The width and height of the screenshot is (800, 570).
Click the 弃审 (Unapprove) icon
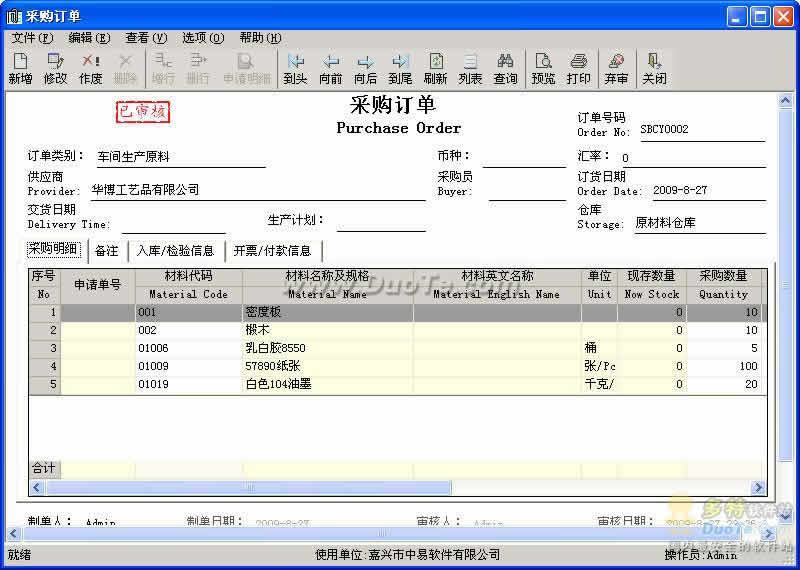[616, 69]
